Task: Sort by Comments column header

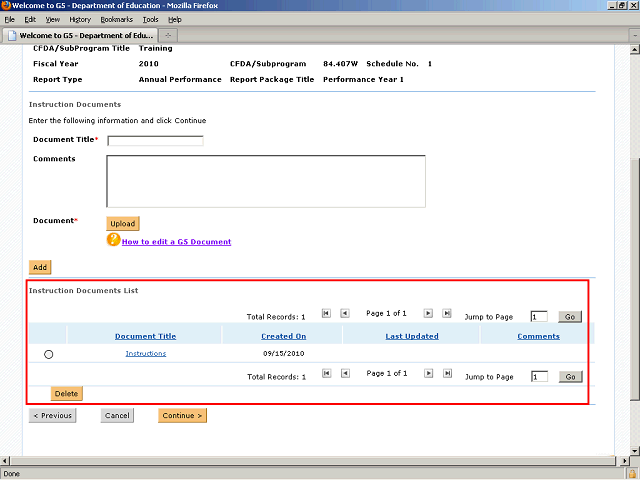Action: coord(538,336)
